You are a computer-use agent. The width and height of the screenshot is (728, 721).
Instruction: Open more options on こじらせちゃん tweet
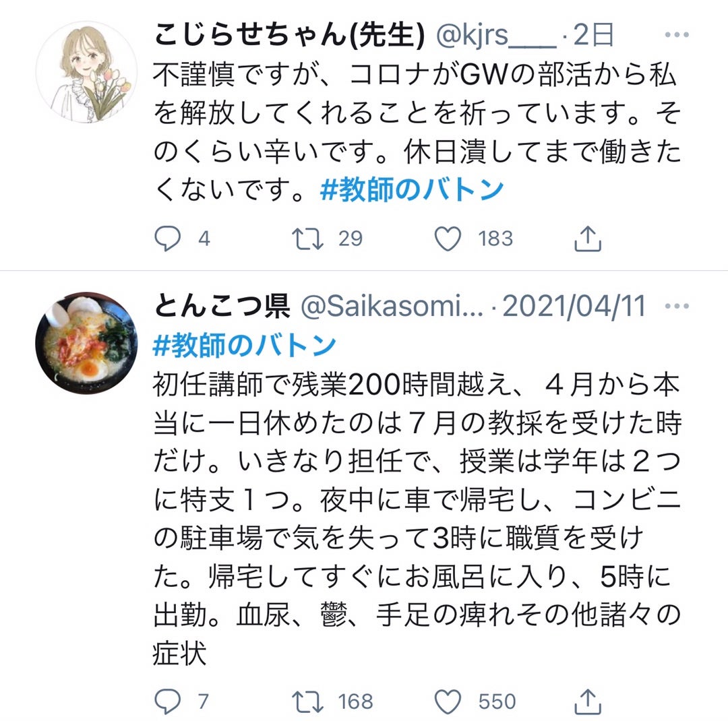[x=677, y=34]
